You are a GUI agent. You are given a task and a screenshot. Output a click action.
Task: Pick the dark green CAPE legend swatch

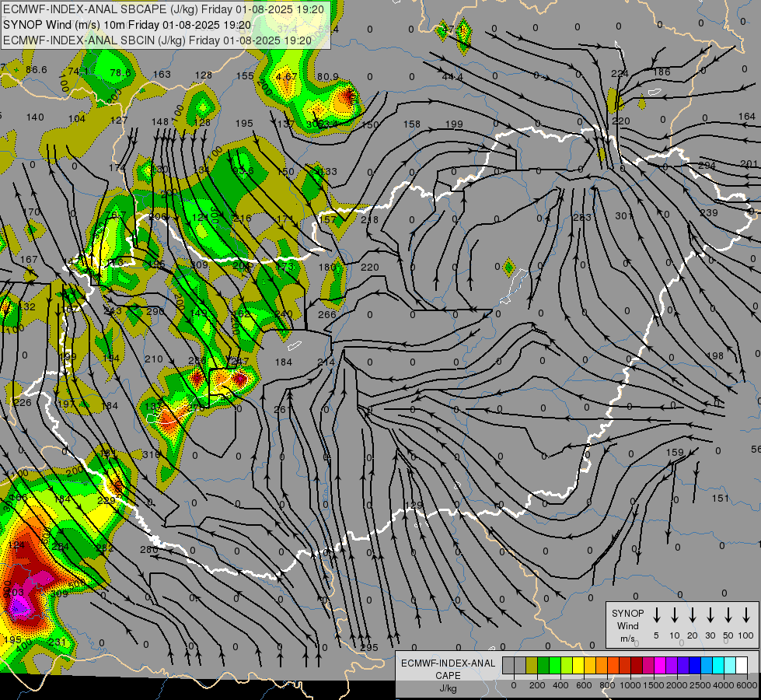543,666
